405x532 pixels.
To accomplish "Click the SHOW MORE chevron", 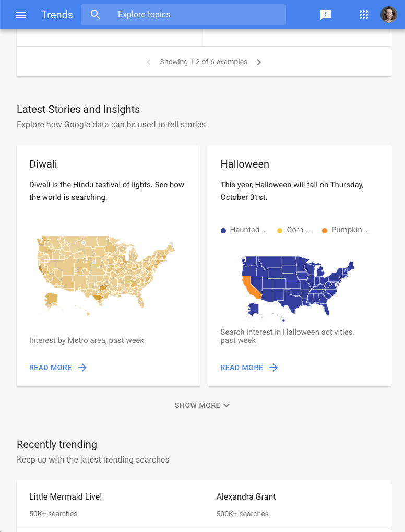I will pos(227,405).
